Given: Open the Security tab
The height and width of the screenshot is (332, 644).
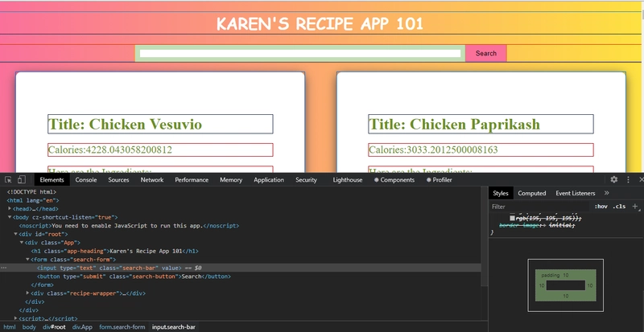Looking at the screenshot, I should [306, 180].
